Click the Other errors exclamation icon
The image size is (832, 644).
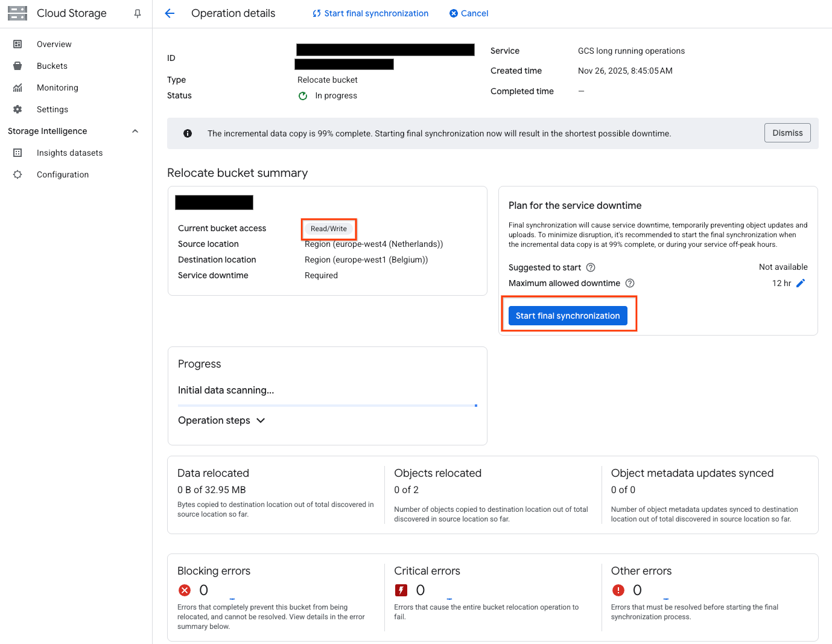[618, 590]
